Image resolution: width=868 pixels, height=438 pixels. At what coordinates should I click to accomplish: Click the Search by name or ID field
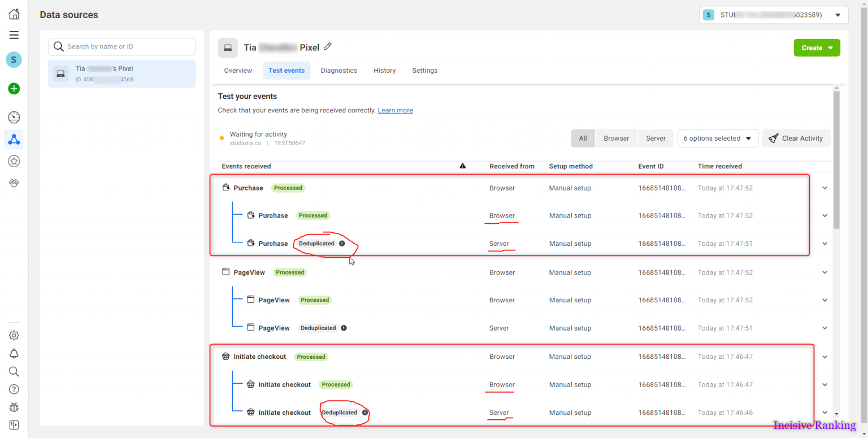tap(122, 46)
